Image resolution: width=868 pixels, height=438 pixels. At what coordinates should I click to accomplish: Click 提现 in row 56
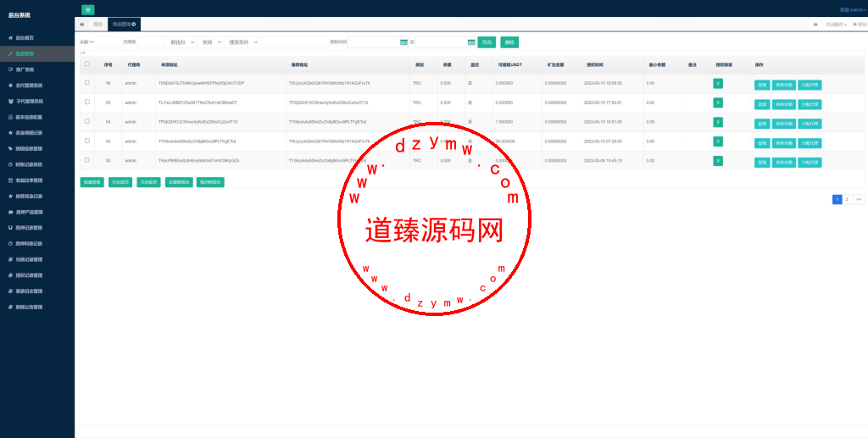[x=762, y=86]
